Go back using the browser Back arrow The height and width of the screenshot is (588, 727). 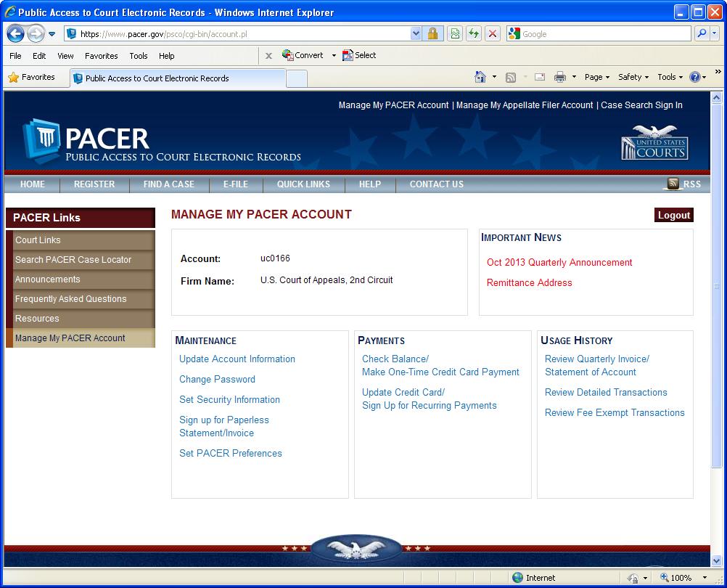pyautogui.click(x=15, y=33)
